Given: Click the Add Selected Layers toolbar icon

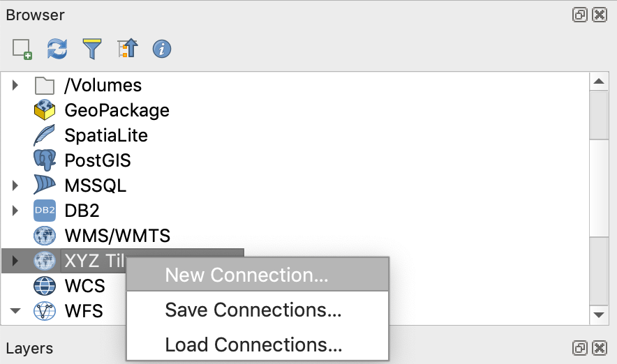Looking at the screenshot, I should (22, 49).
